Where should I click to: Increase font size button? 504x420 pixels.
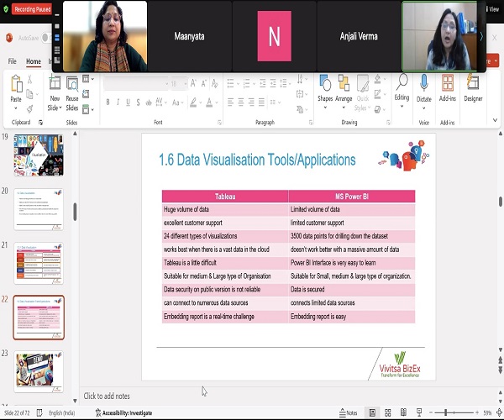pos(193,83)
